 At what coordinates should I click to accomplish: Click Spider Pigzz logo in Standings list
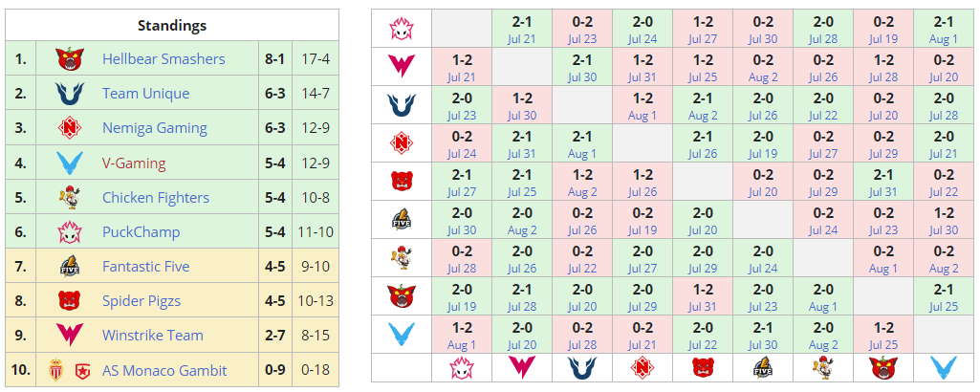tap(67, 301)
